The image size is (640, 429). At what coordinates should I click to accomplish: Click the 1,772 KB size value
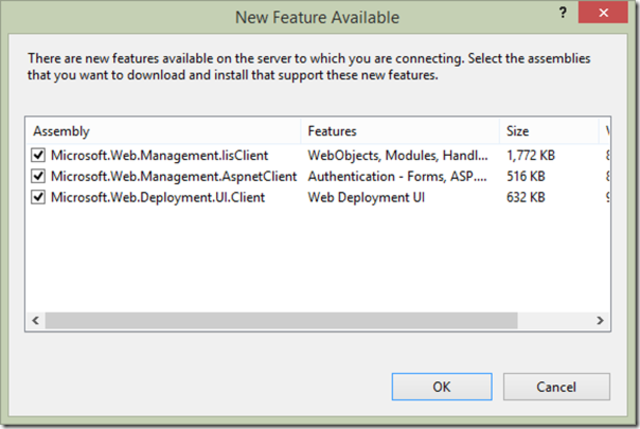[x=531, y=156]
